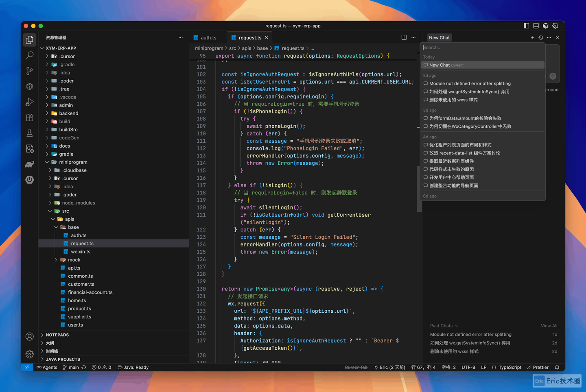
Task: Open the Extensions view icon
Action: point(29,118)
